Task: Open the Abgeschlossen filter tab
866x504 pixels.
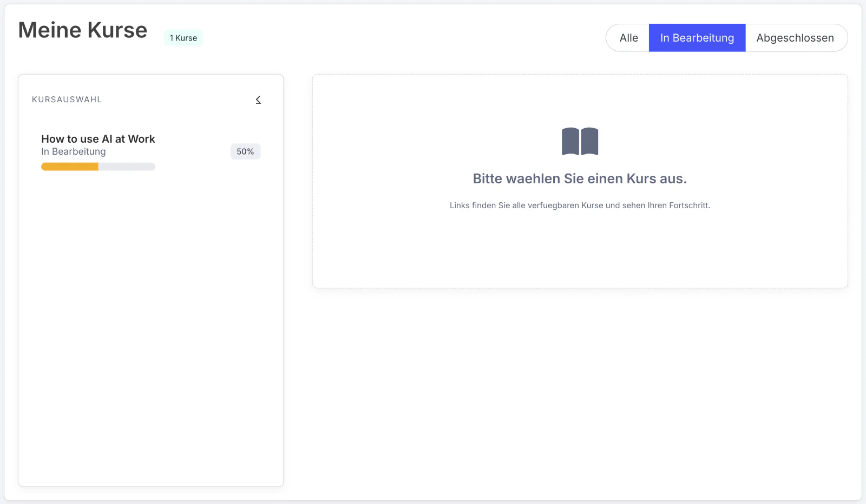Action: coord(796,38)
